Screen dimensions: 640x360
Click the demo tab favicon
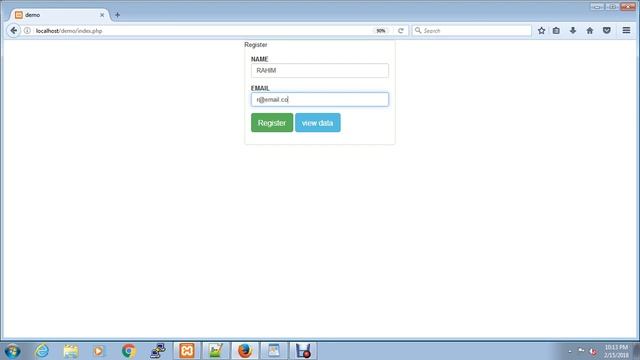pyautogui.click(x=19, y=15)
